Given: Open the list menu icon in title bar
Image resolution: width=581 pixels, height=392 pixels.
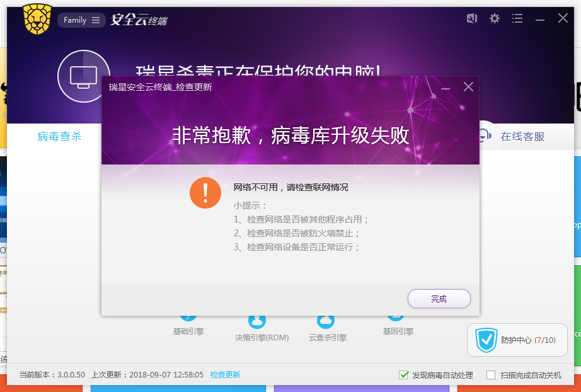Looking at the screenshot, I should (517, 18).
